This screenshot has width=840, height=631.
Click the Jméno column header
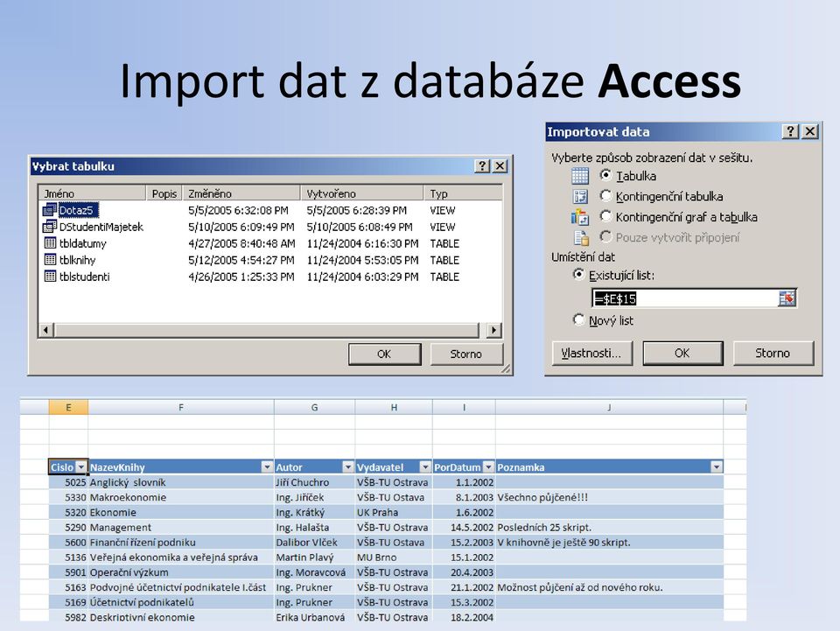[x=93, y=193]
